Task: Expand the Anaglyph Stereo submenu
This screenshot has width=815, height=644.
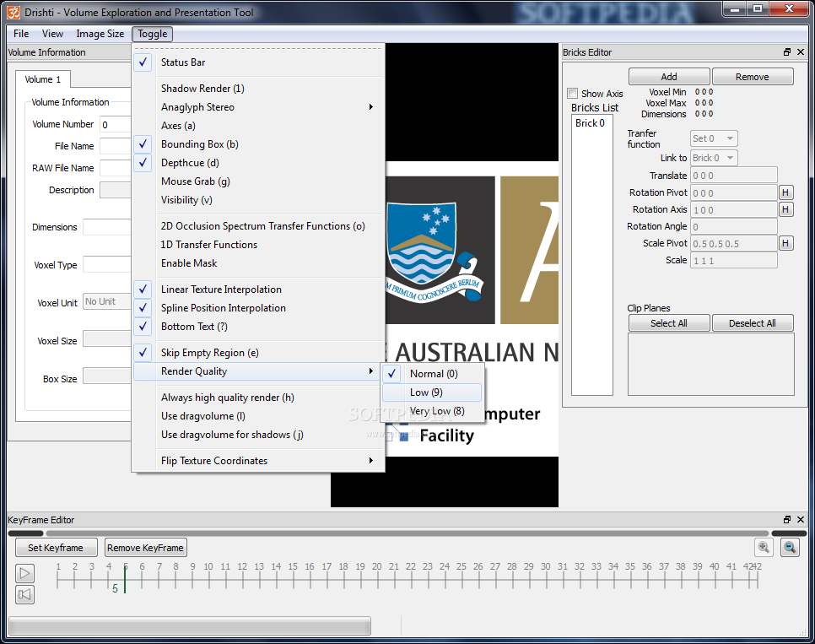Action: tap(258, 107)
